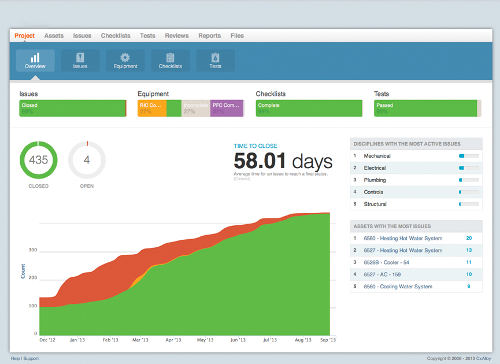Image resolution: width=500 pixels, height=364 pixels.
Task: Click the 4 open issues donut chart
Action: 87,160
